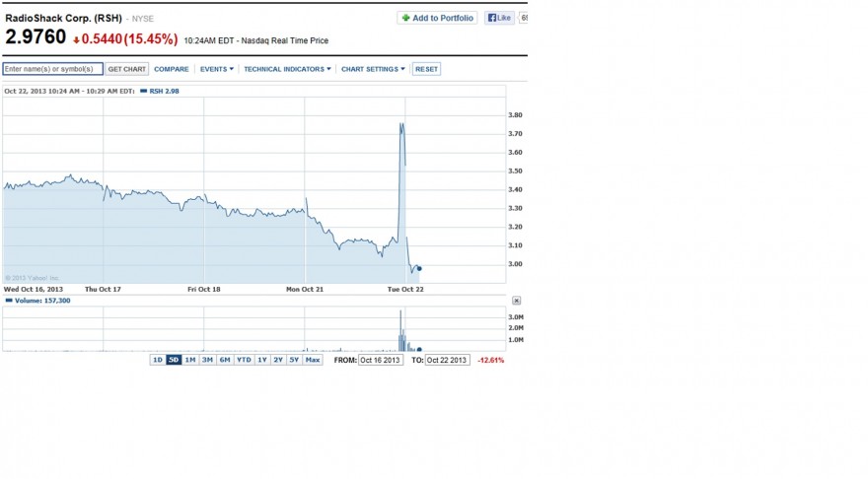Viewport: 868px width, 479px height.
Task: Select the 5D range tab
Action: (x=174, y=360)
